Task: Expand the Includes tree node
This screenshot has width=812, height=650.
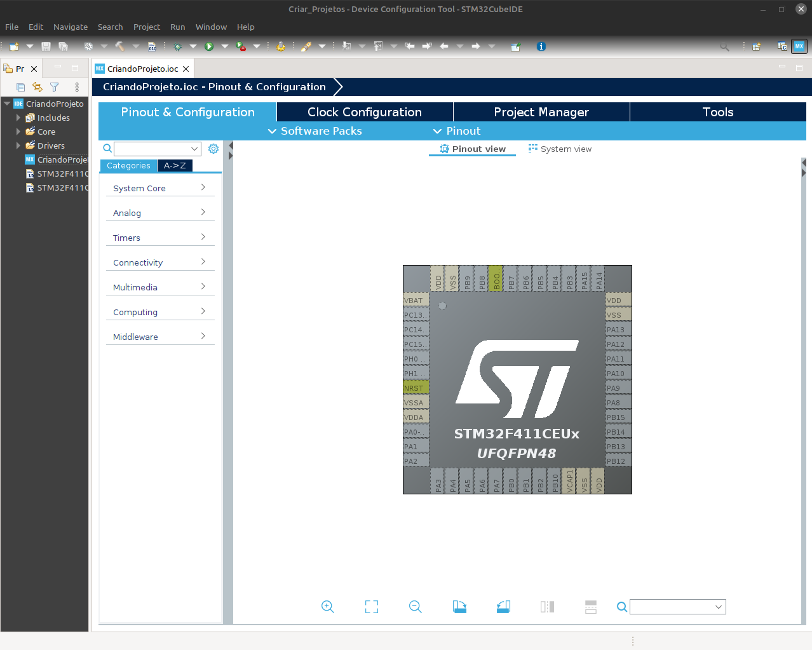Action: tap(18, 118)
